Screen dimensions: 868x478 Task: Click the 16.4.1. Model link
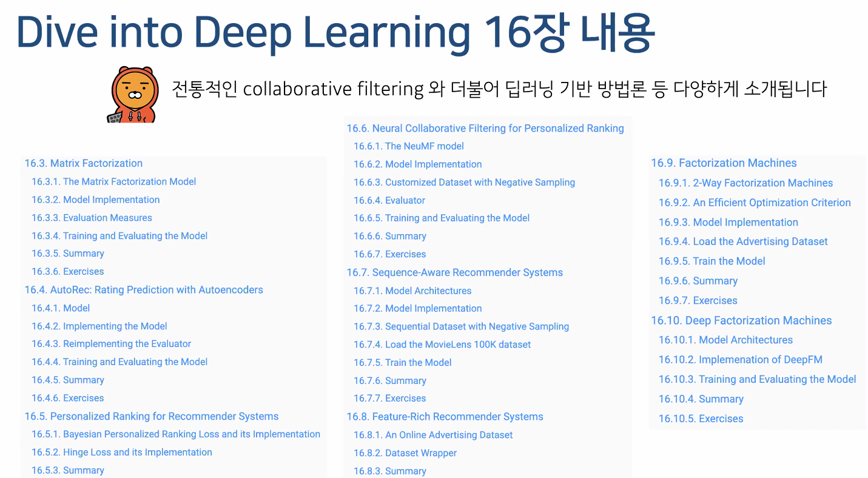pos(61,308)
